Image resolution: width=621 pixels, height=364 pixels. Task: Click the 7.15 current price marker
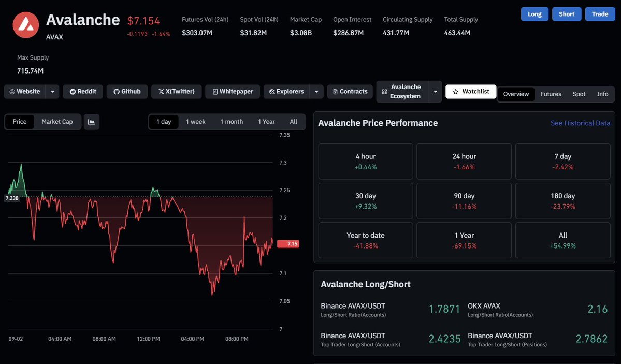(288, 244)
